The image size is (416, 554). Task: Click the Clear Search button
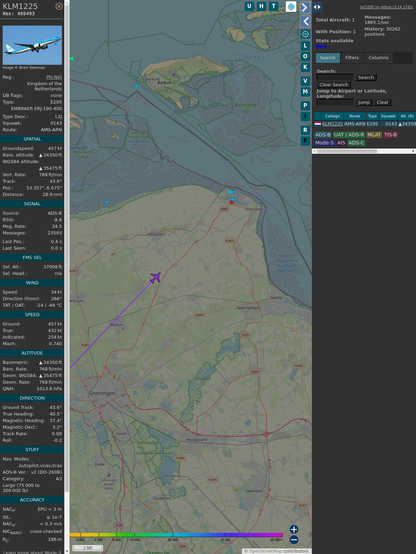(x=334, y=84)
